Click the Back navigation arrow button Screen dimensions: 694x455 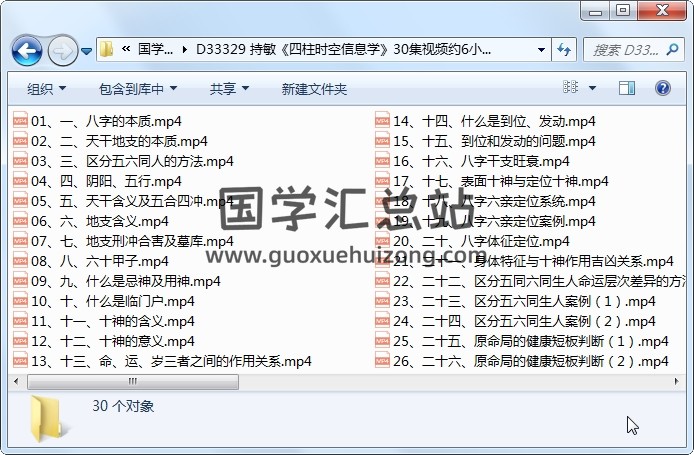click(27, 51)
